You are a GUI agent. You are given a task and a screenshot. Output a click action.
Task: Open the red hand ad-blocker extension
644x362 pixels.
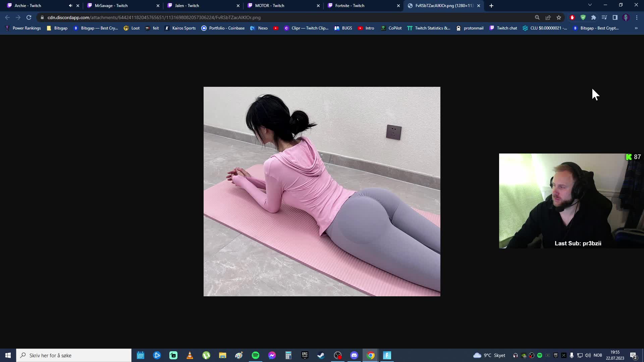[572, 17]
